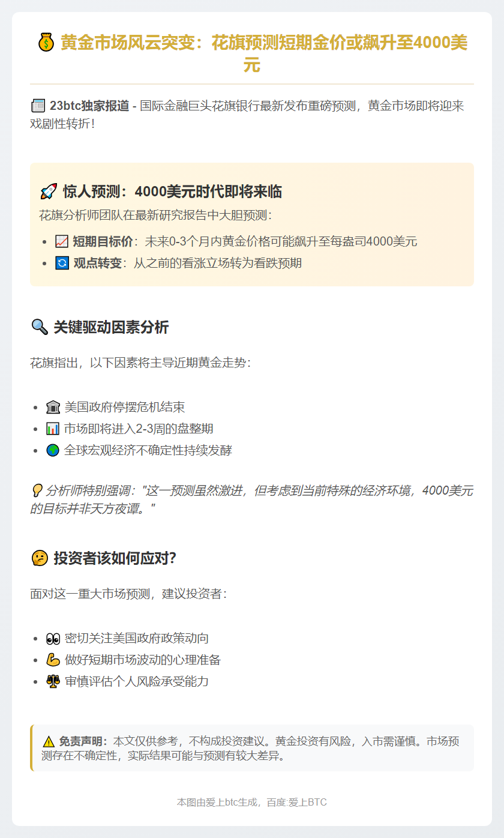Viewport: 504px width, 838px height.
Task: Click the refresh arrows icon beside 观点转变
Action: click(62, 263)
